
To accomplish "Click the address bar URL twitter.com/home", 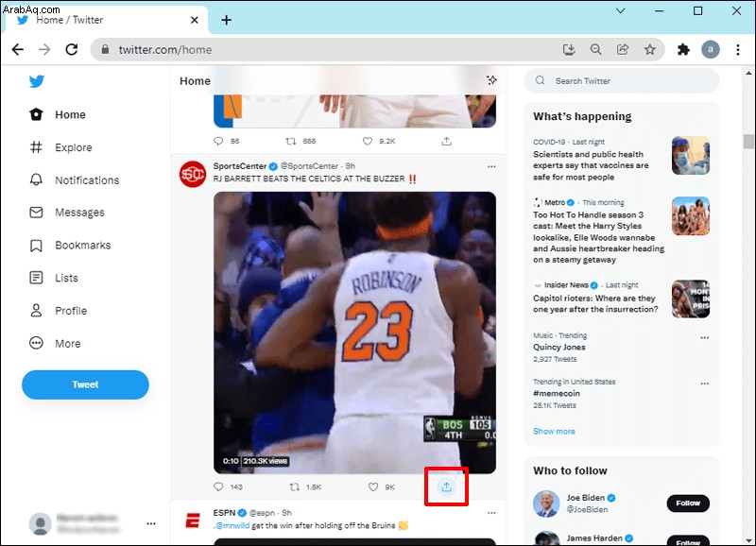I will 164,50.
